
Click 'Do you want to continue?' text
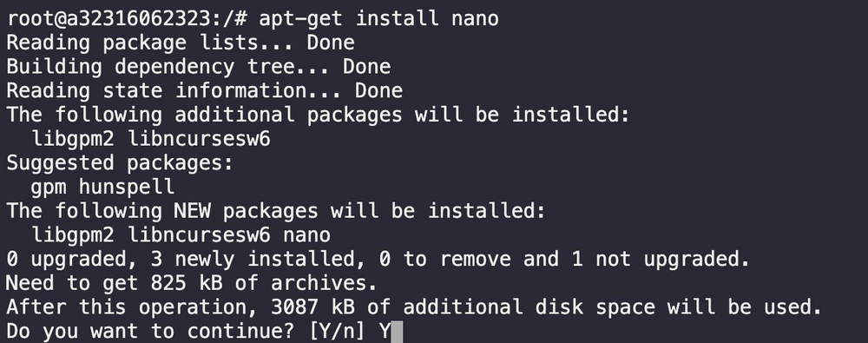pos(151,332)
